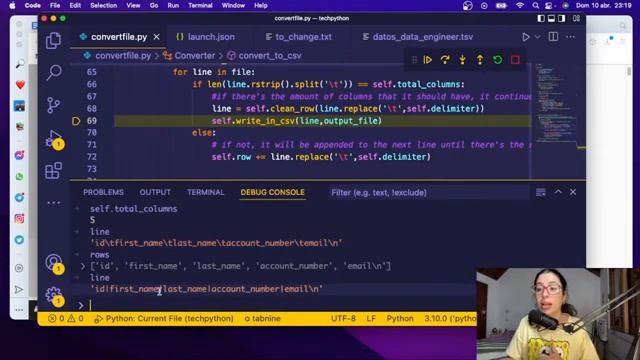The width and height of the screenshot is (640, 360).
Task: Continue debugging from debug toolbar
Action: pyautogui.click(x=427, y=60)
